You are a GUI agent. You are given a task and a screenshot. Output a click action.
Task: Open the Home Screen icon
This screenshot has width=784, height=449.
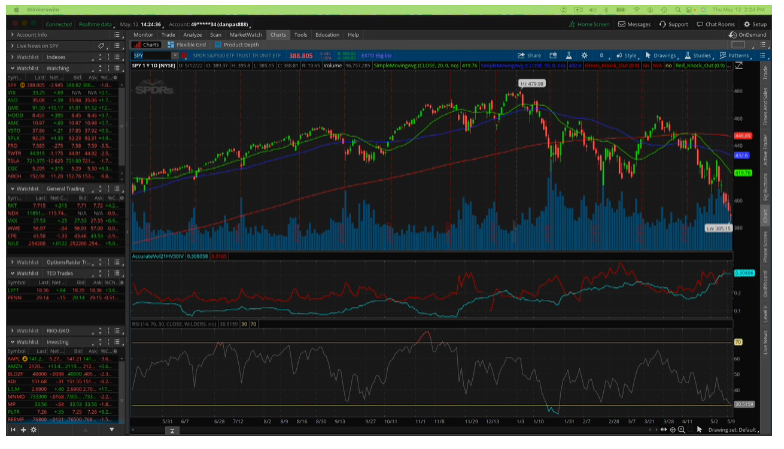coord(572,24)
